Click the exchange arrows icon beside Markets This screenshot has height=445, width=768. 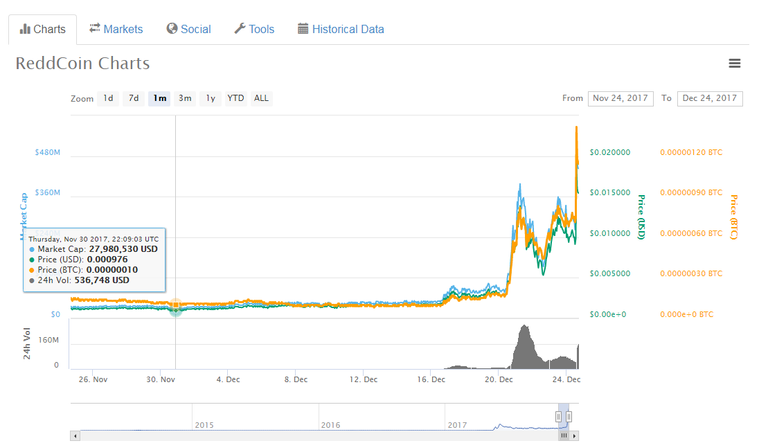(95, 28)
